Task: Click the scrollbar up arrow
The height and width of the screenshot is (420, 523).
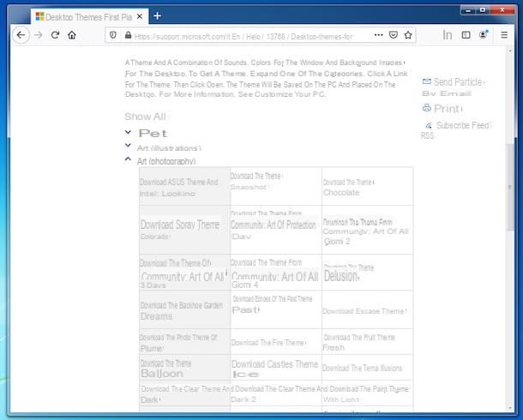Action: 509,51
